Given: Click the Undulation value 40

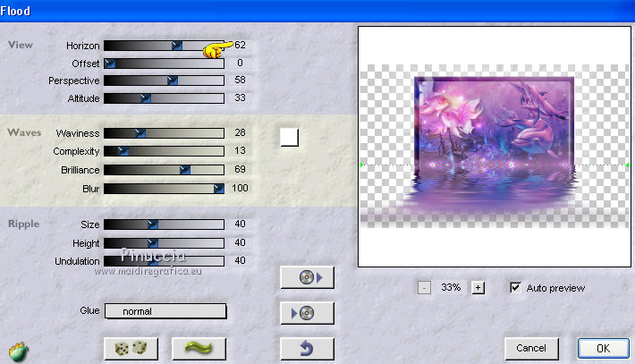Looking at the screenshot, I should [x=240, y=260].
